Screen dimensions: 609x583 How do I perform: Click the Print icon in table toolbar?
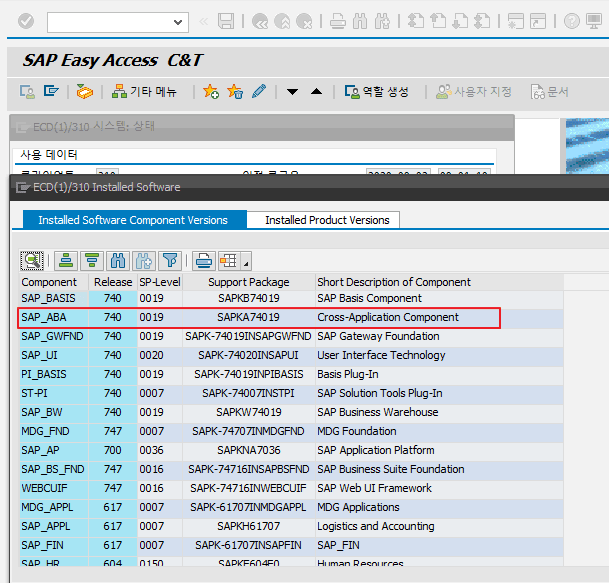[x=203, y=260]
